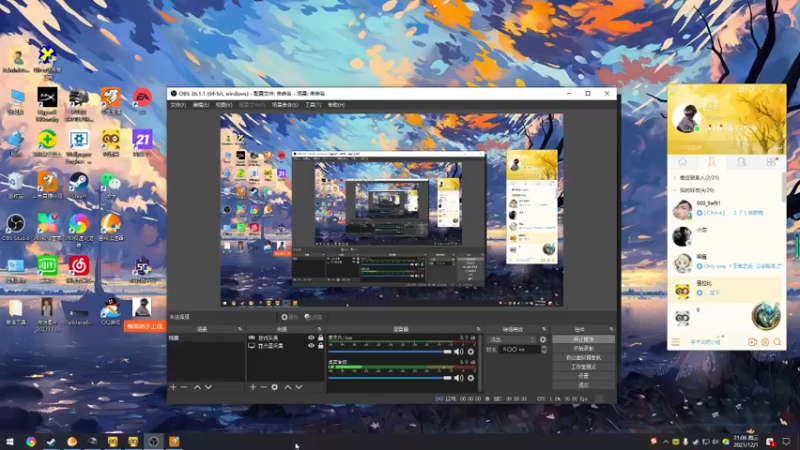800x450 pixels.
Task: Click the start recording button in OBS
Action: [583, 348]
